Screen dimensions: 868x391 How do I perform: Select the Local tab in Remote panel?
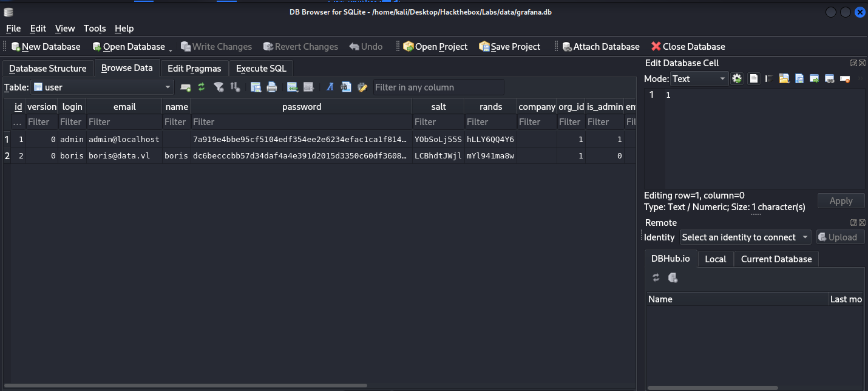(x=716, y=259)
